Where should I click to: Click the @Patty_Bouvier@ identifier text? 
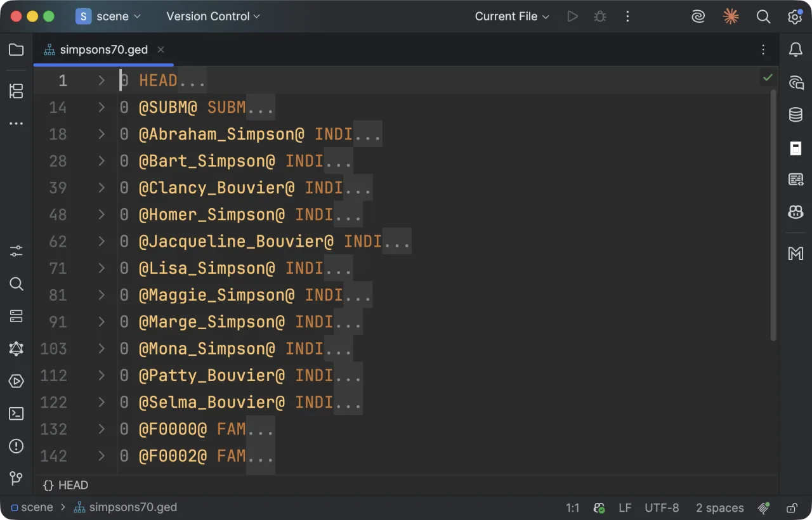point(212,375)
